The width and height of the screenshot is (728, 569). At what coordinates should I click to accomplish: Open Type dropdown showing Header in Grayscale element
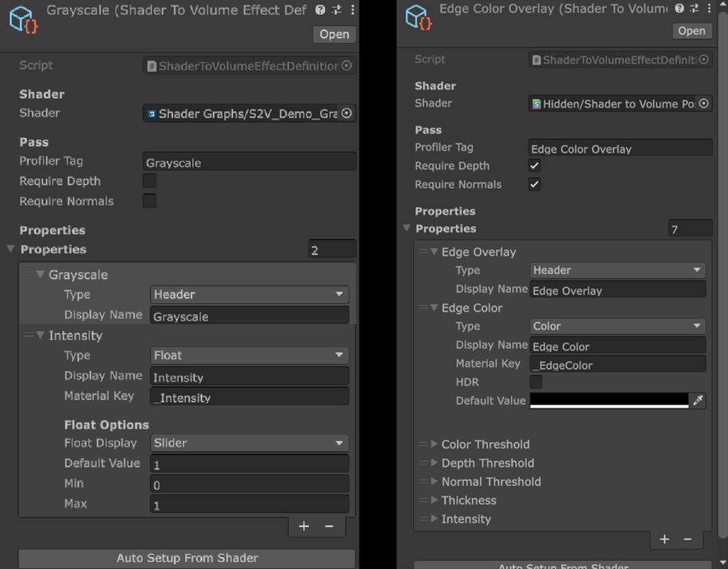click(x=249, y=294)
